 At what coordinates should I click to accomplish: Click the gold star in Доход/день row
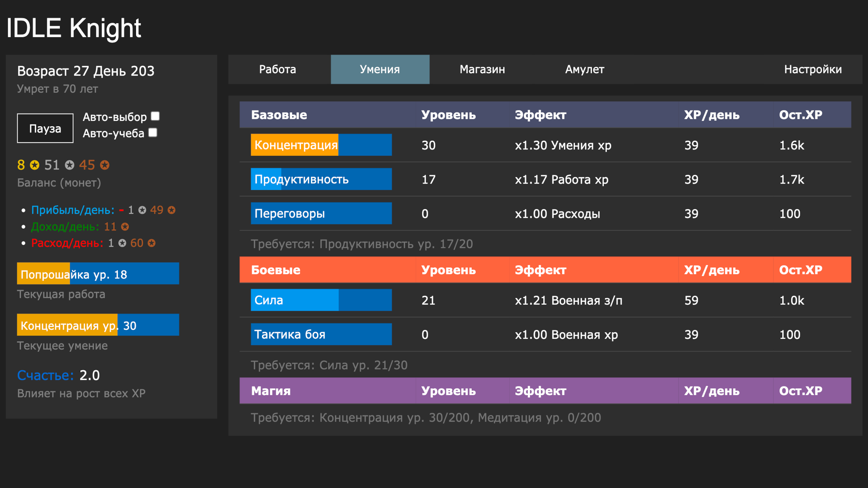[x=124, y=227]
